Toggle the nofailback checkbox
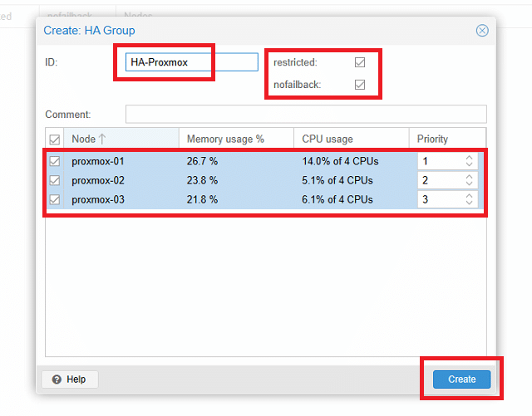The image size is (532, 416). point(360,85)
